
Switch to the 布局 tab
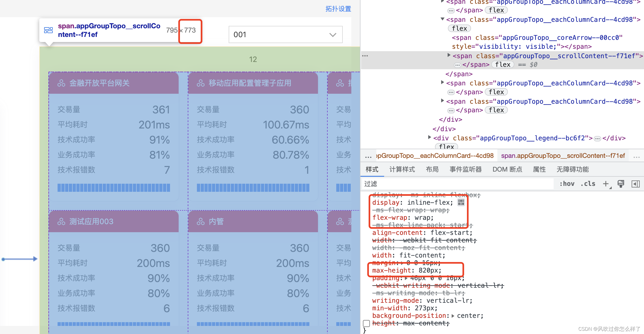pos(432,169)
